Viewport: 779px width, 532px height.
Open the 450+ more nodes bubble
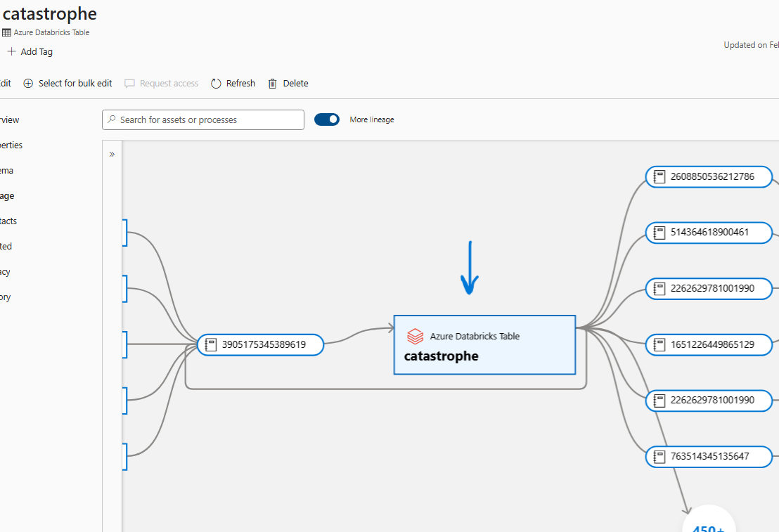coord(709,519)
